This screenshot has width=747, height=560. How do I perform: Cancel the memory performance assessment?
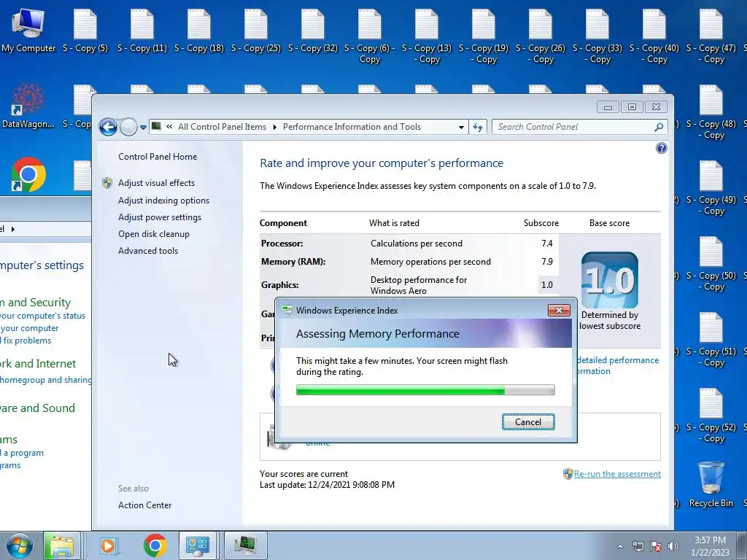click(x=528, y=422)
